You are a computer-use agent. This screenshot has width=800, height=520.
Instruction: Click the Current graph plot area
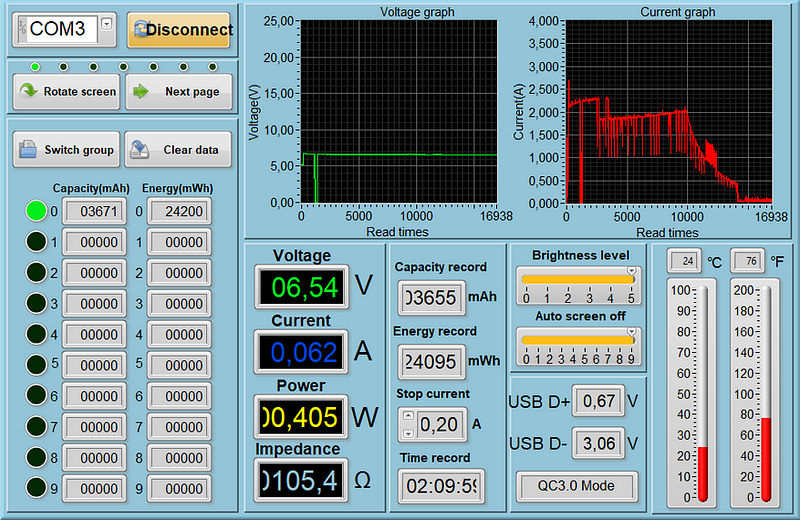[669, 111]
